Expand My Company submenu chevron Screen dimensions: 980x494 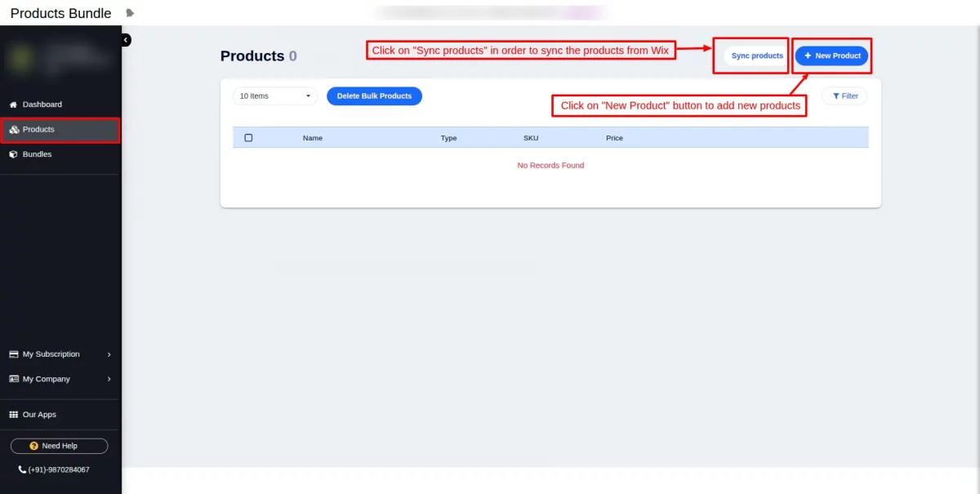[109, 379]
